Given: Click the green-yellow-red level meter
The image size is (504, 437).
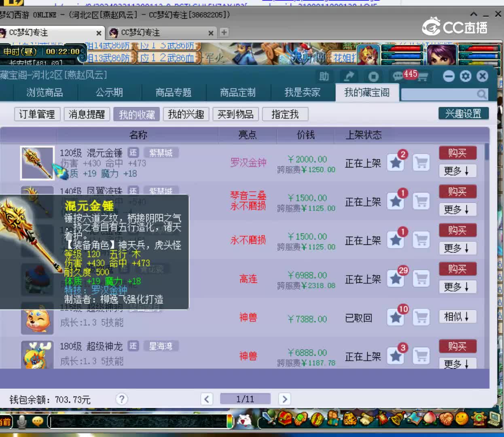Looking at the screenshot, I should [230, 421].
